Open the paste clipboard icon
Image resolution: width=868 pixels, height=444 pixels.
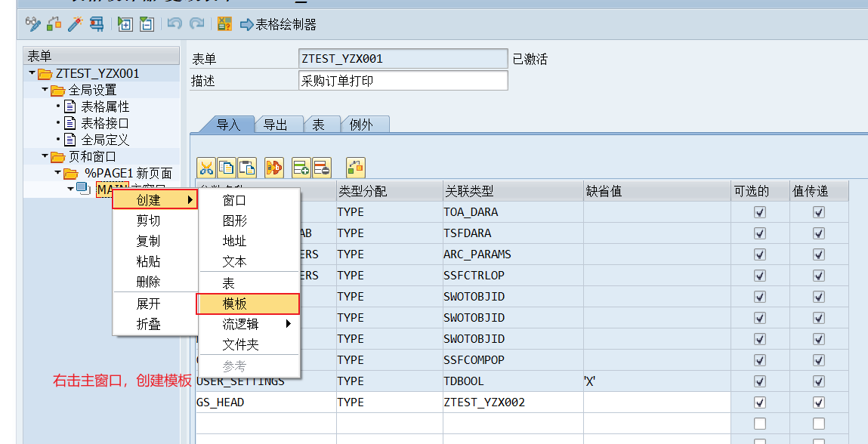(246, 168)
